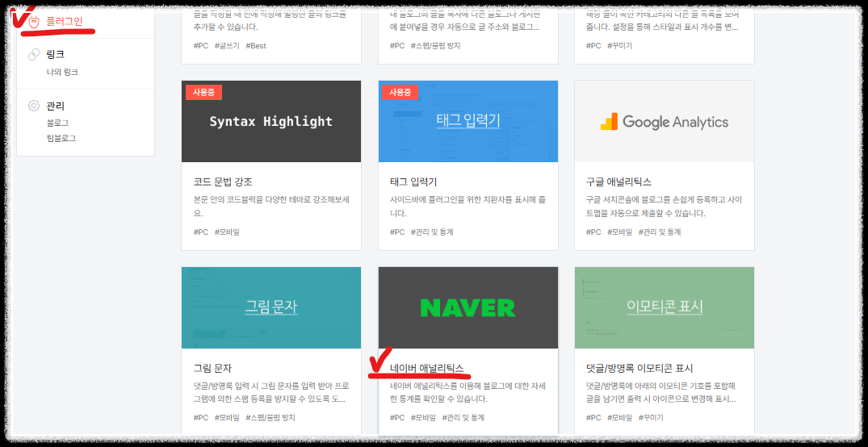Open the 네이버 애널리틱스 plugin title
The width and height of the screenshot is (868, 447).
click(x=427, y=369)
